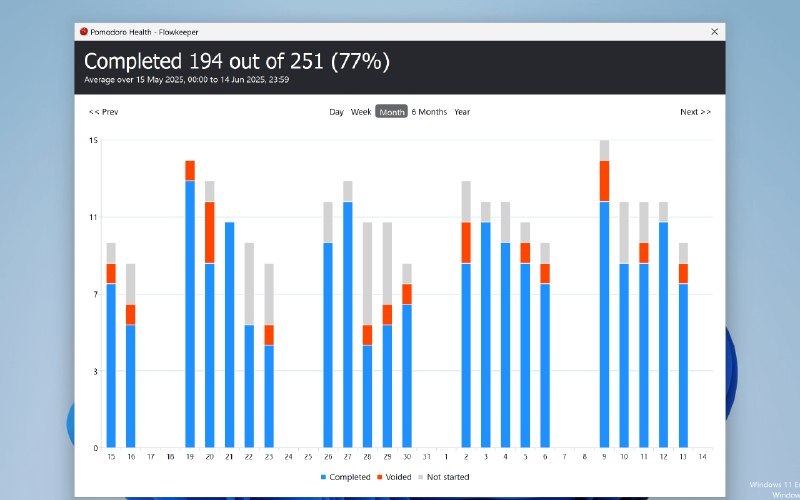Toggle the Not started legend series
This screenshot has width=800, height=500.
pyautogui.click(x=443, y=477)
